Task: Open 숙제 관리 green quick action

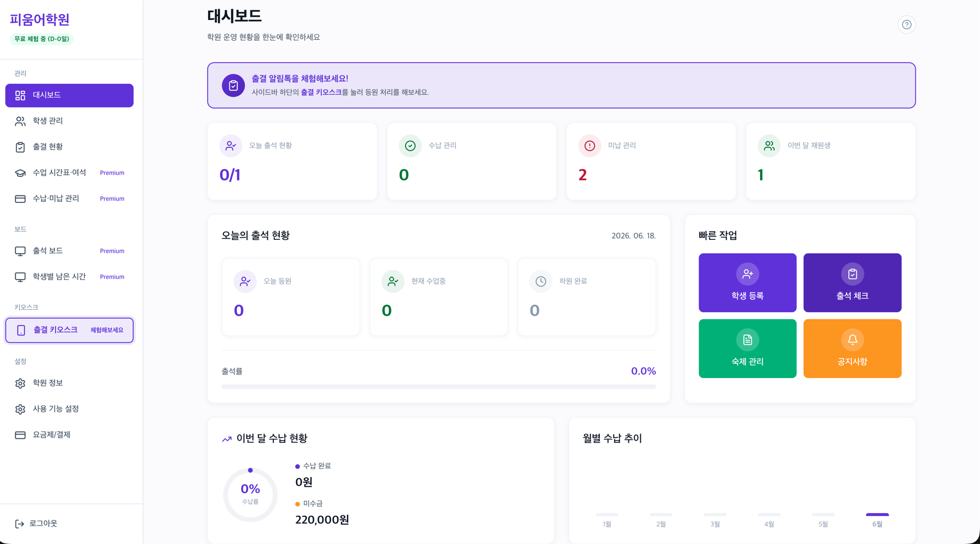Action: (x=748, y=349)
